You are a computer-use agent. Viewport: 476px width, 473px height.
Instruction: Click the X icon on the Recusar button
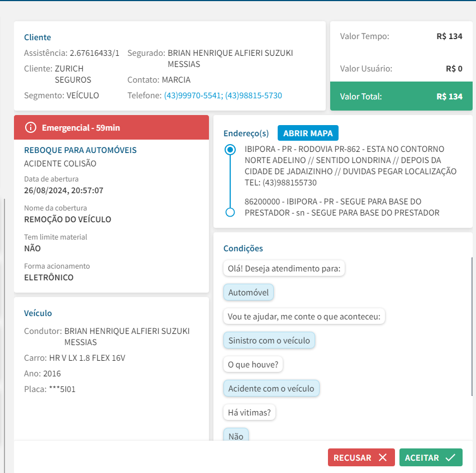tap(383, 457)
